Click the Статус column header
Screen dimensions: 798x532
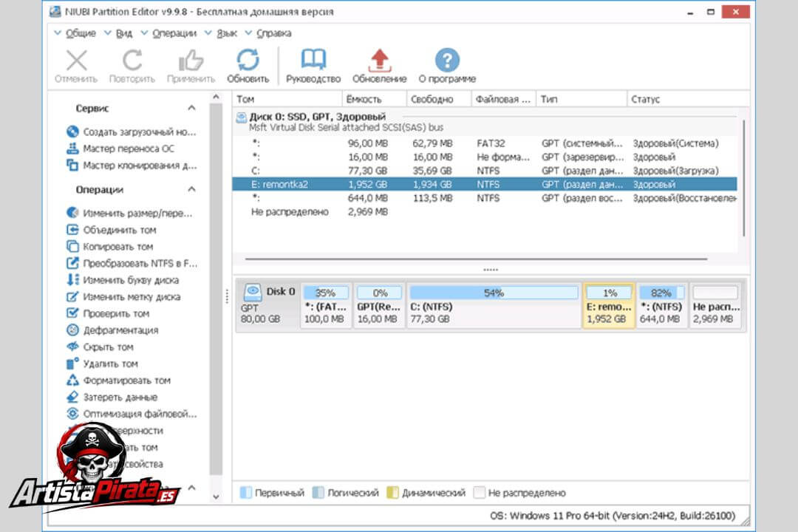pyautogui.click(x=688, y=99)
